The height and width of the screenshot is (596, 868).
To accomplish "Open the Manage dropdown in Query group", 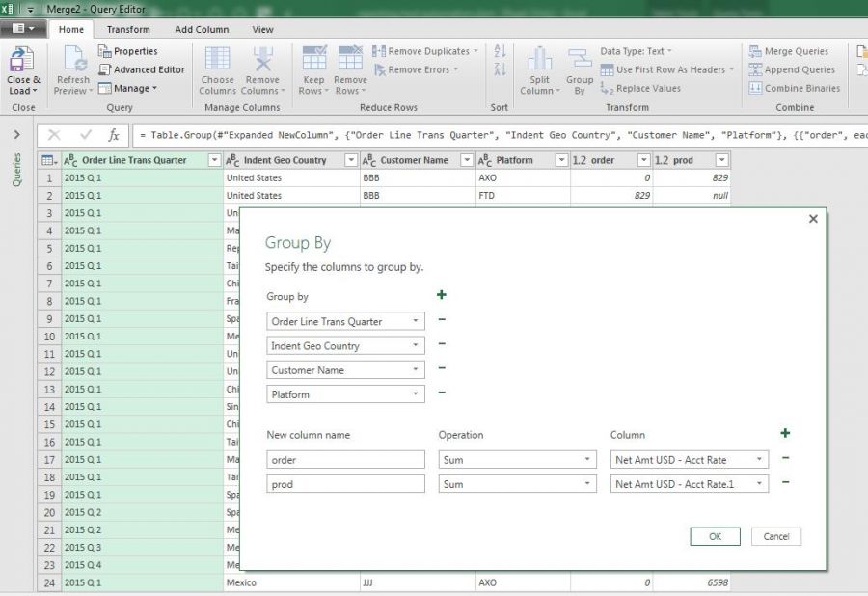I will tap(128, 88).
